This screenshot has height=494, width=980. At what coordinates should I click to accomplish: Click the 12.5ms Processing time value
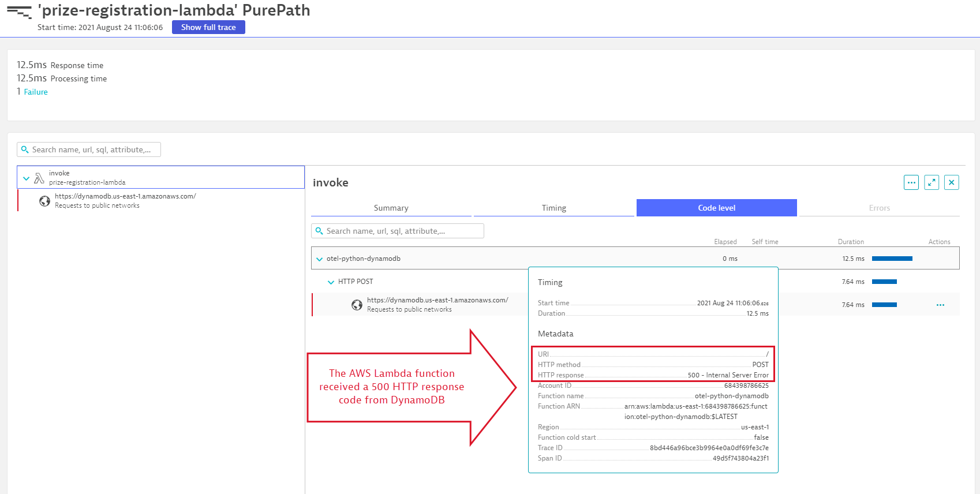point(32,78)
